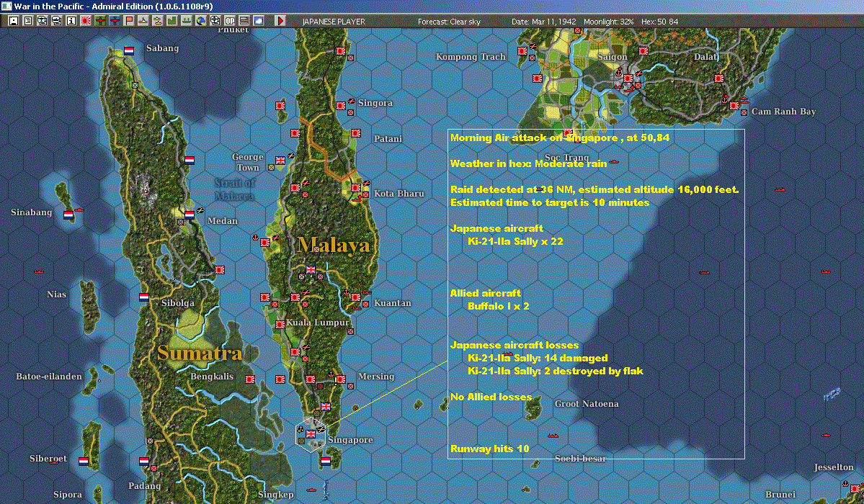Screen dimensions: 864x504
Task: Click the 'JAPANESE PLAYER' status text
Action: pyautogui.click(x=334, y=22)
